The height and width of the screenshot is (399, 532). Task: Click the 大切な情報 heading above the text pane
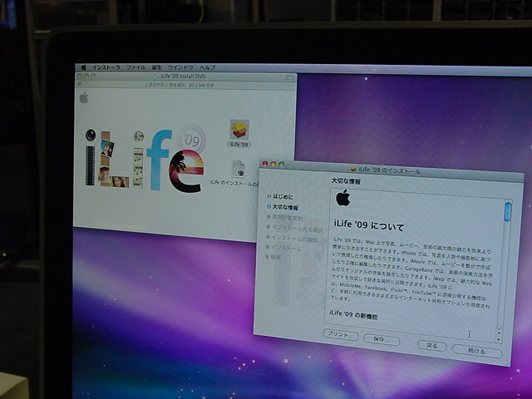coord(347,181)
